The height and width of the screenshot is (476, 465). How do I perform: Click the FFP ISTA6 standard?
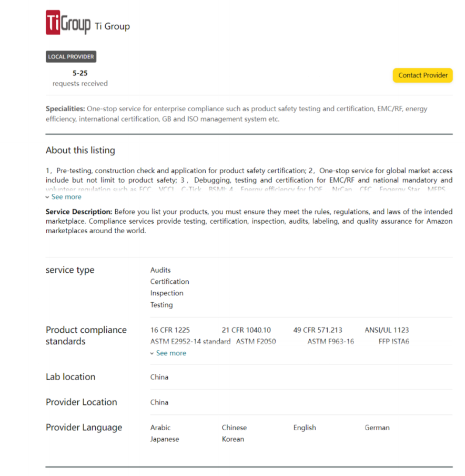[x=393, y=342]
